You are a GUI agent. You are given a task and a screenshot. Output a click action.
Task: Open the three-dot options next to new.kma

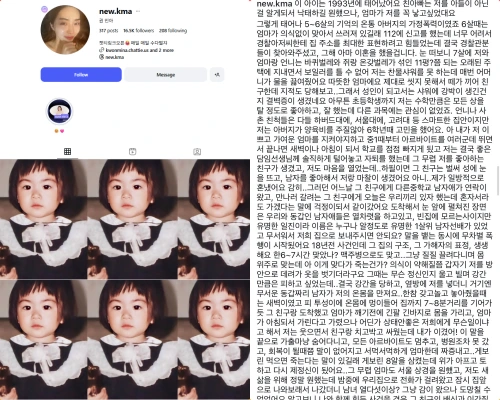pyautogui.click(x=138, y=11)
